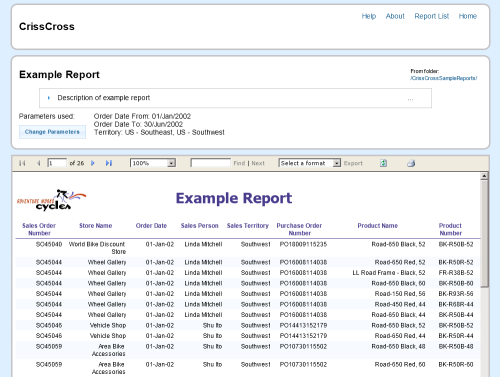
Task: Click Vehicle Shop in Road-650 Black, 52 row
Action: pos(108,325)
